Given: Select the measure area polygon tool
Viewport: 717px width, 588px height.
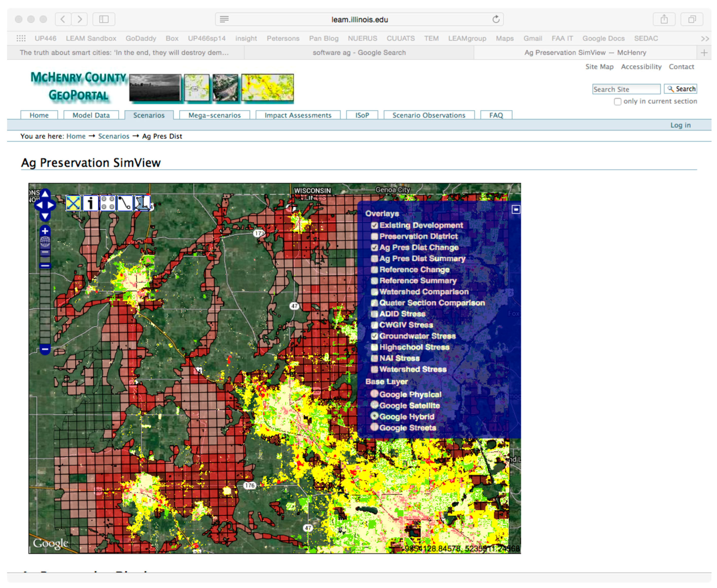Looking at the screenshot, I should click(x=142, y=203).
